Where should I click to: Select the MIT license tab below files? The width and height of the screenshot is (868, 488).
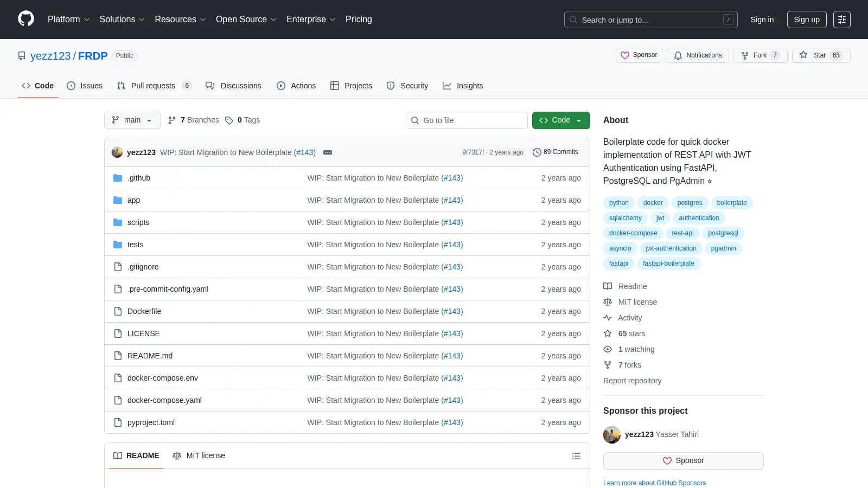tap(199, 456)
